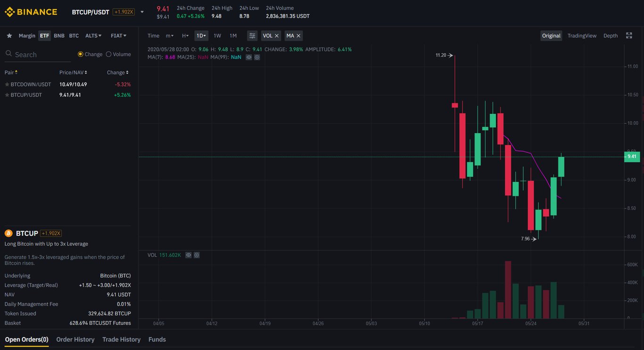Open the minutes interval dropdown
Screen dimensions: 644x350
(169, 35)
